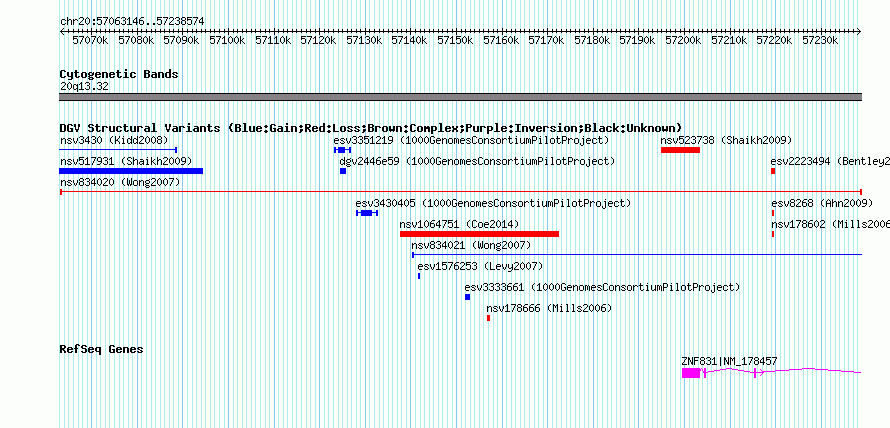
Task: Click the chr20:57063146..57238574 coordinates text
Action: click(132, 21)
